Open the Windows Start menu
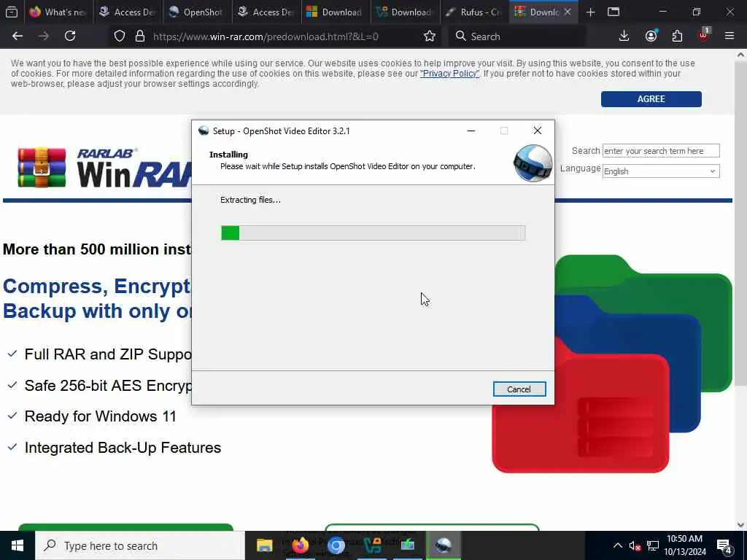The image size is (747, 560). click(18, 545)
